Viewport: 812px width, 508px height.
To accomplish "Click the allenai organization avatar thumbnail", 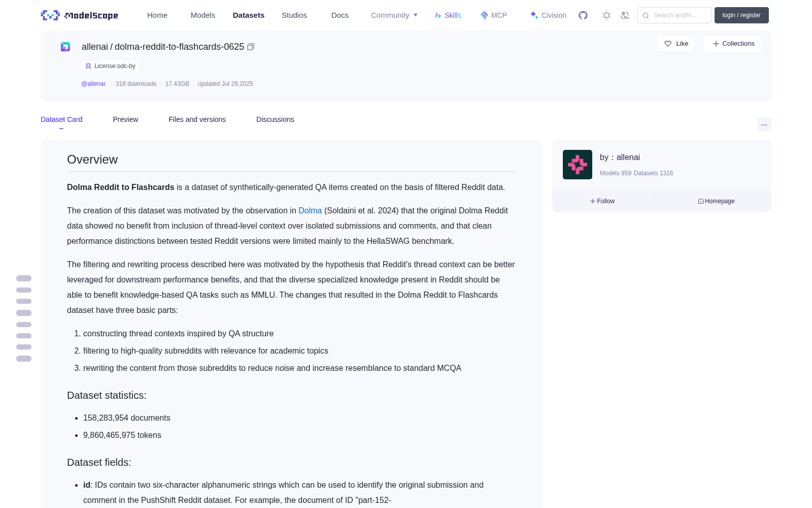I will 578,165.
